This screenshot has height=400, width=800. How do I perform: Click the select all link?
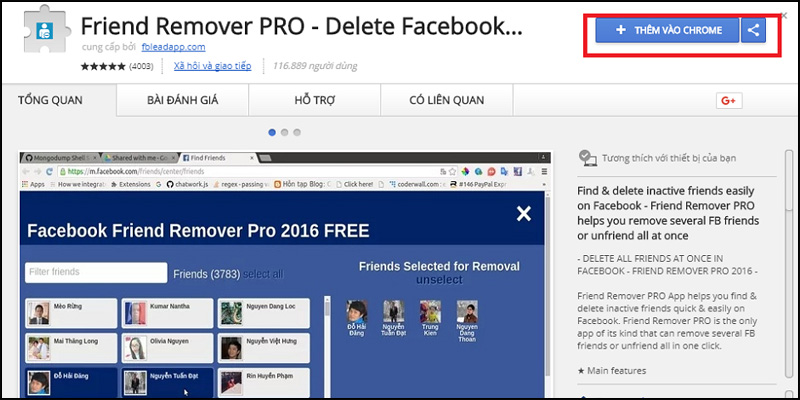pos(263,274)
